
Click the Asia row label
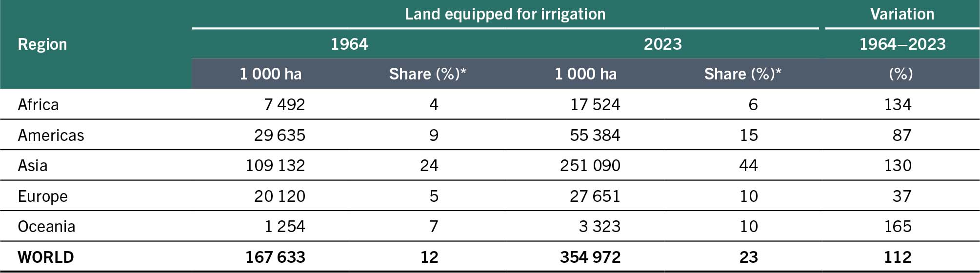click(33, 166)
